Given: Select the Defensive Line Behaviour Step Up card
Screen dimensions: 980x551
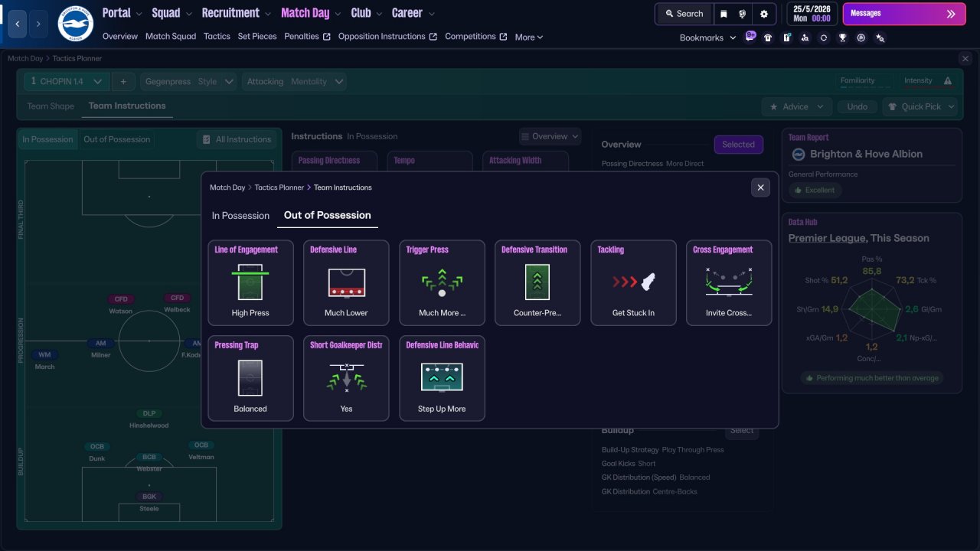Looking at the screenshot, I should [x=442, y=379].
